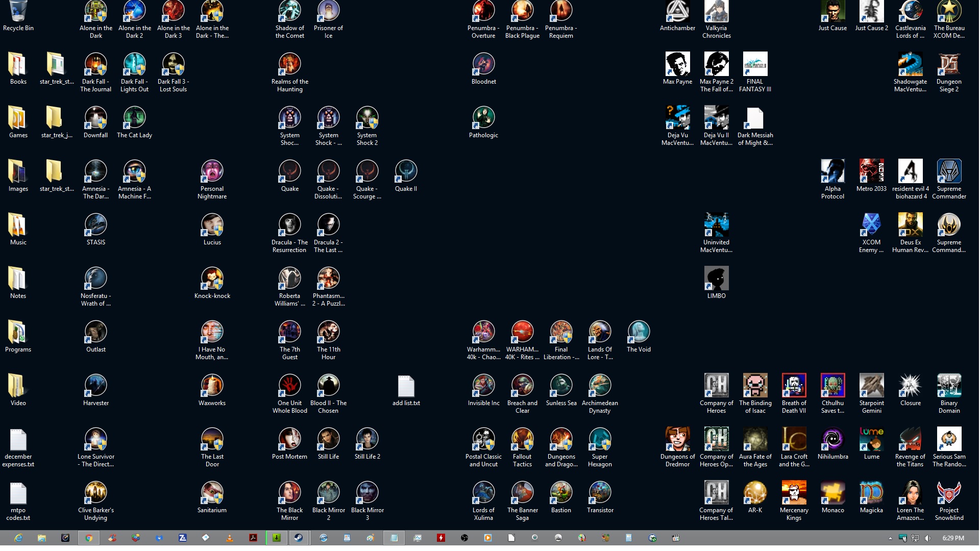Open The Void shortcut
This screenshot has width=980, height=551.
[x=639, y=336]
